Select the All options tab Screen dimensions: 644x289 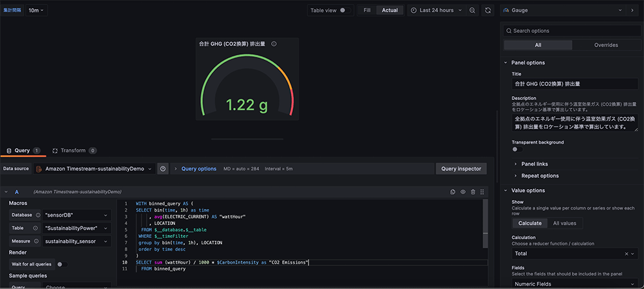(538, 45)
